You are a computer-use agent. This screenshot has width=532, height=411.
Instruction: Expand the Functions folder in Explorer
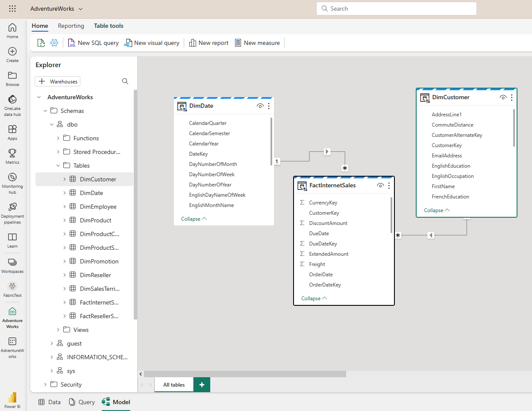(58, 138)
